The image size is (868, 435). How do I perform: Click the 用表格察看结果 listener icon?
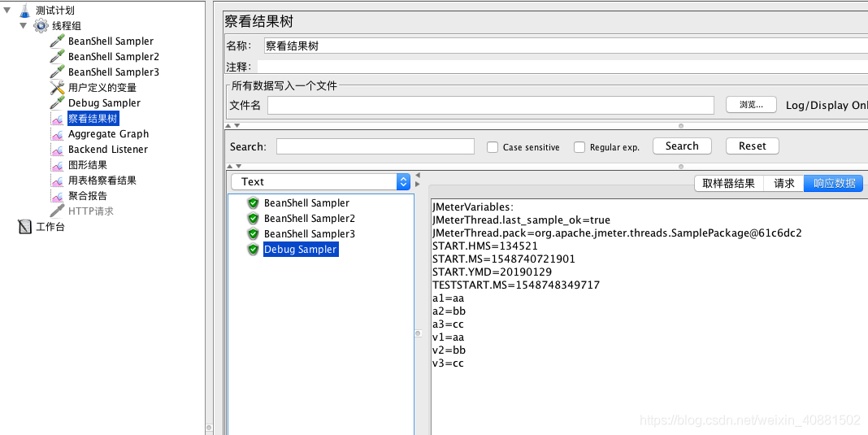point(57,181)
